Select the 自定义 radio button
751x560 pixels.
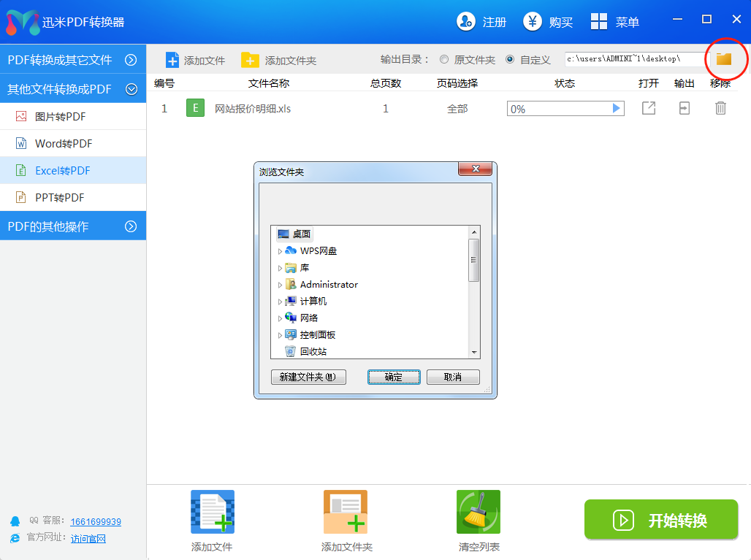pos(510,60)
